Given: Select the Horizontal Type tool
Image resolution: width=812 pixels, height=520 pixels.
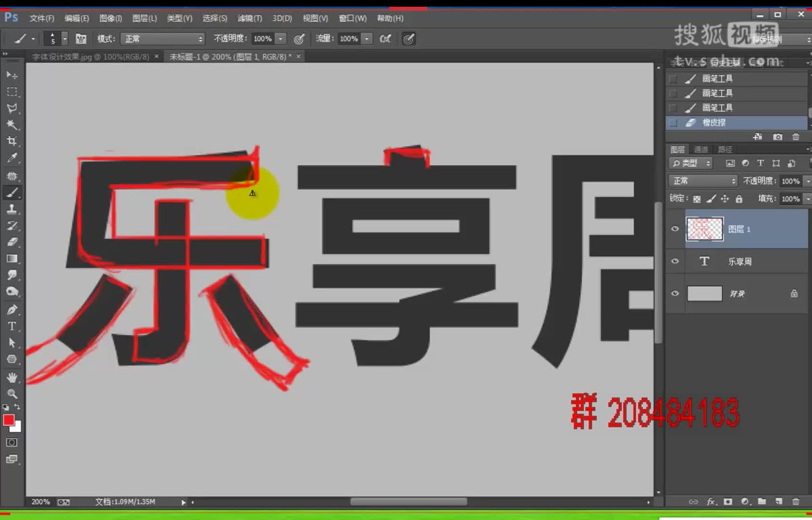Looking at the screenshot, I should coord(12,326).
